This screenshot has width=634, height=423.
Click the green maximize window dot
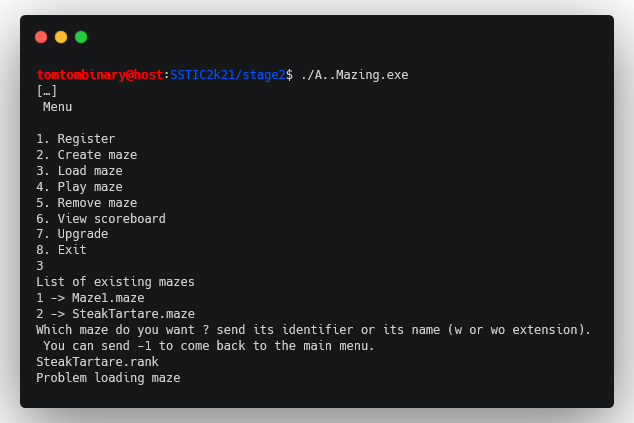tap(81, 37)
